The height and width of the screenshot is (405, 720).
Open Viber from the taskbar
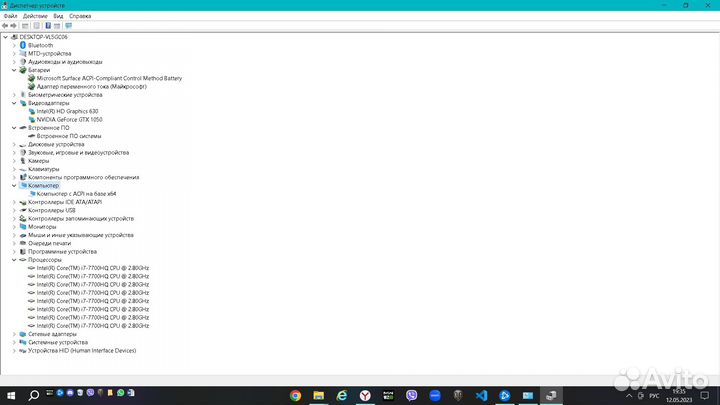pyautogui.click(x=413, y=395)
